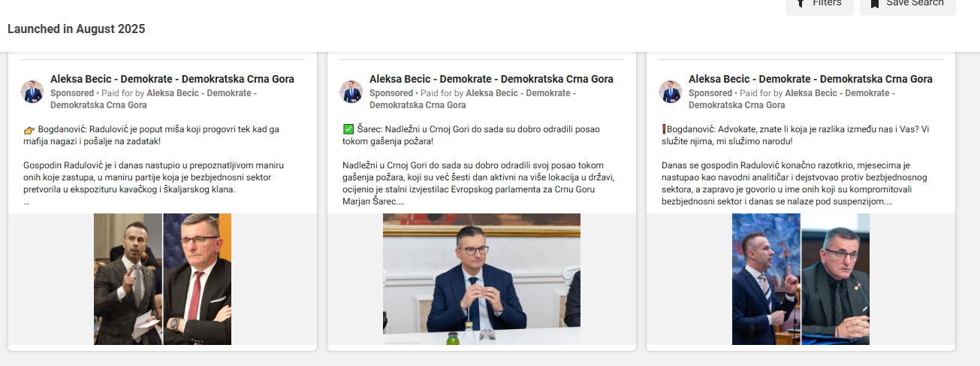Open middle ad's Aleksa Becic page title

tap(491, 79)
